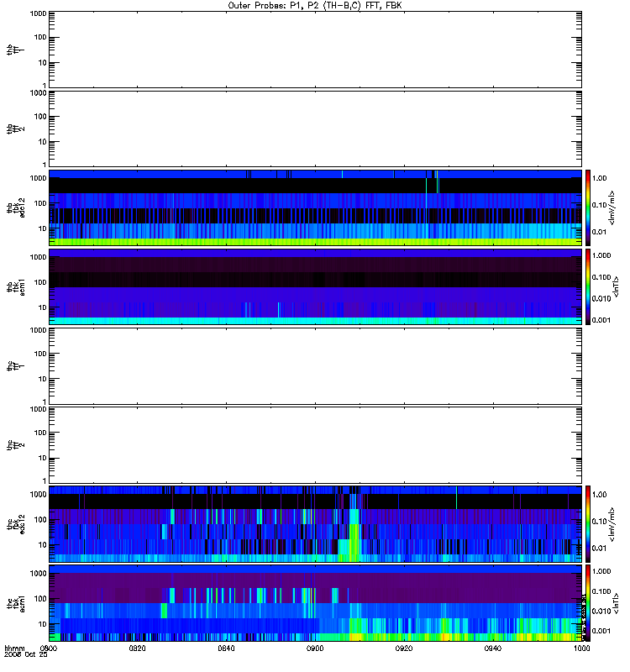This screenshot has height=672, width=630.
Task: Click the '1.00' tick on thc edc12 color bar
Action: tap(599, 495)
